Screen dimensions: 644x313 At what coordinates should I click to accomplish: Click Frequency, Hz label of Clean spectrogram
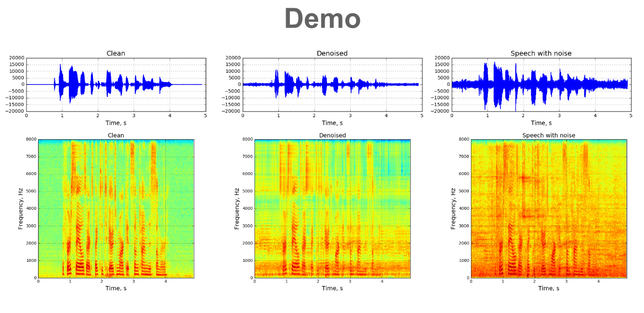(x=21, y=208)
